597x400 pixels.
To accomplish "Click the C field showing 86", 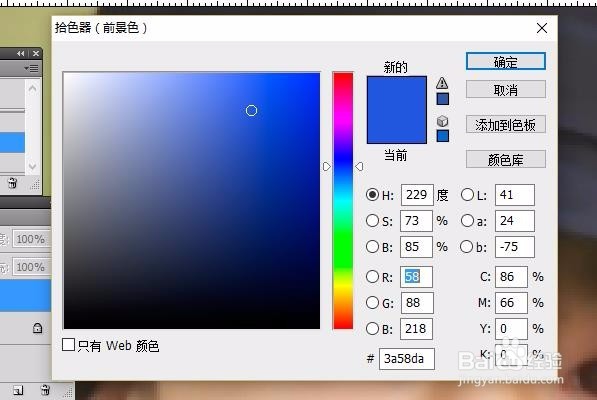I will [511, 277].
